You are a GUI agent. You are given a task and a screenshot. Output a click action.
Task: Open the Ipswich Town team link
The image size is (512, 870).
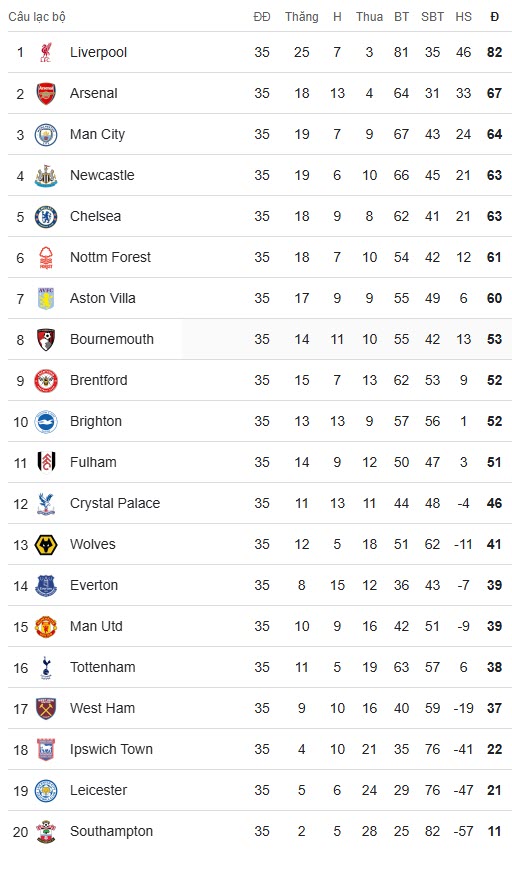coord(111,750)
